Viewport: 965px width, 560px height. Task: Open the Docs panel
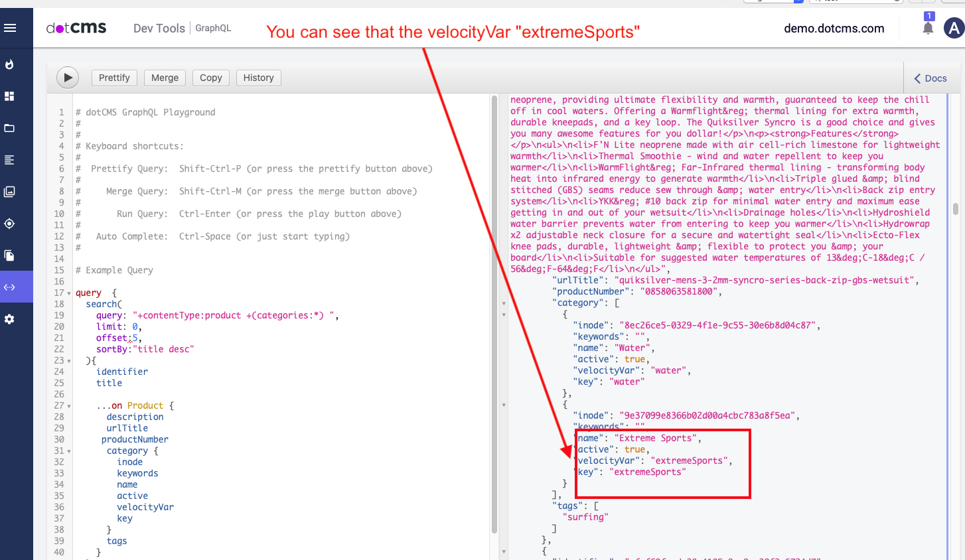929,78
